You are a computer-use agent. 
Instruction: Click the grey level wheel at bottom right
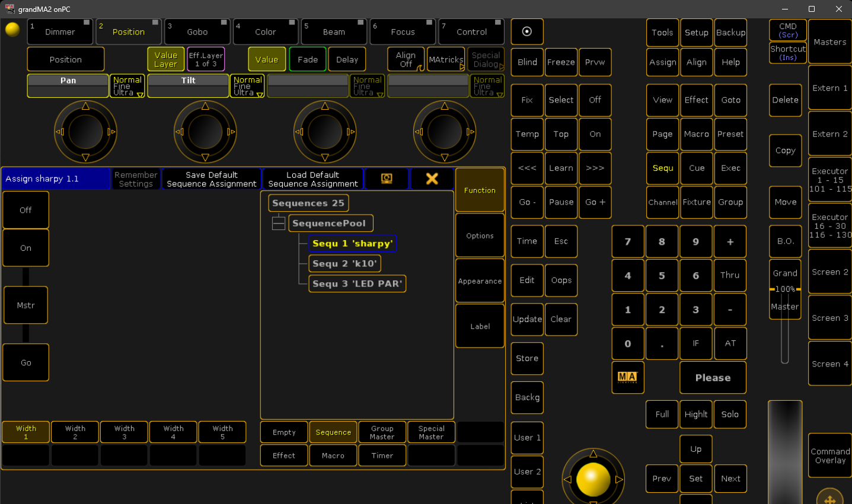click(785, 452)
